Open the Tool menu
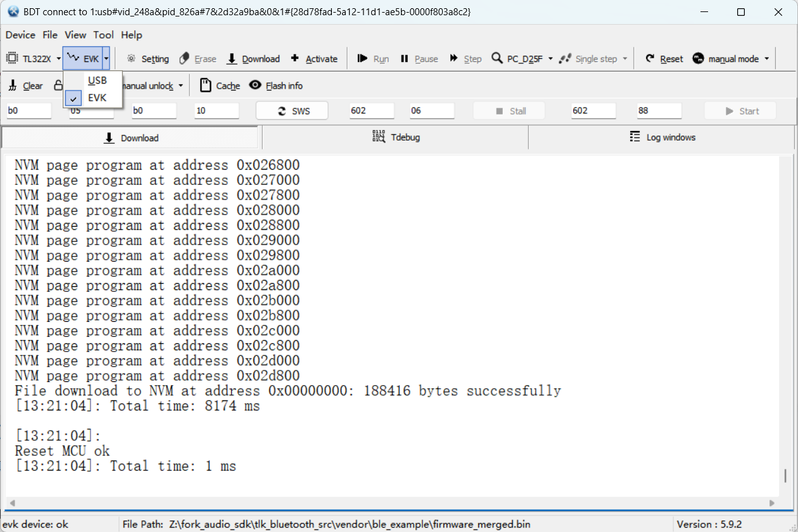 pos(103,35)
